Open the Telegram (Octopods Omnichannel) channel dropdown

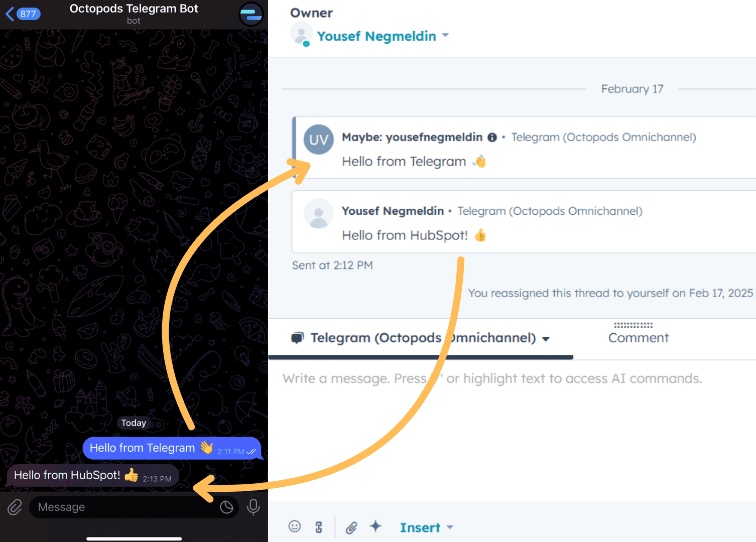(547, 338)
